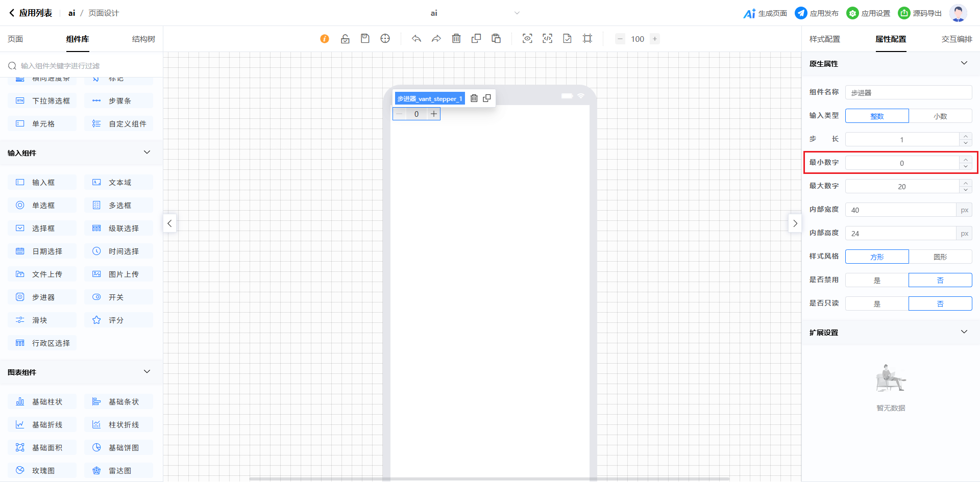980x482 pixels.
Task: Open the preview eye icon
Action: tap(527, 39)
